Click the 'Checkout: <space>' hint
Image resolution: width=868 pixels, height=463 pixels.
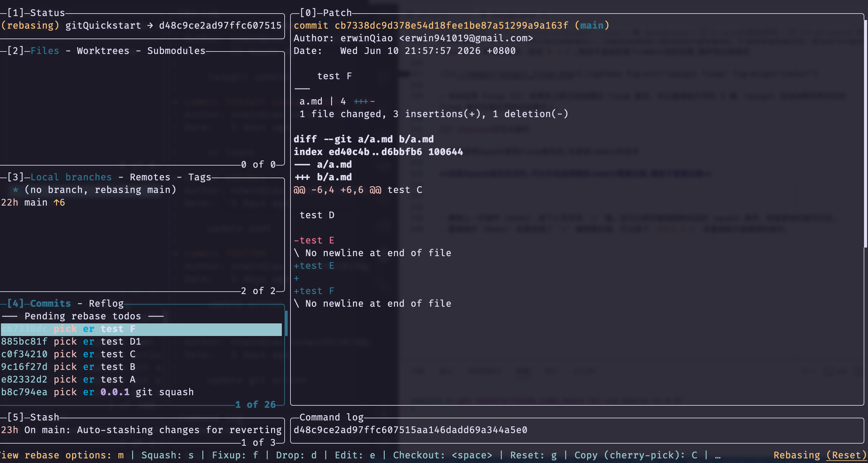click(x=442, y=455)
